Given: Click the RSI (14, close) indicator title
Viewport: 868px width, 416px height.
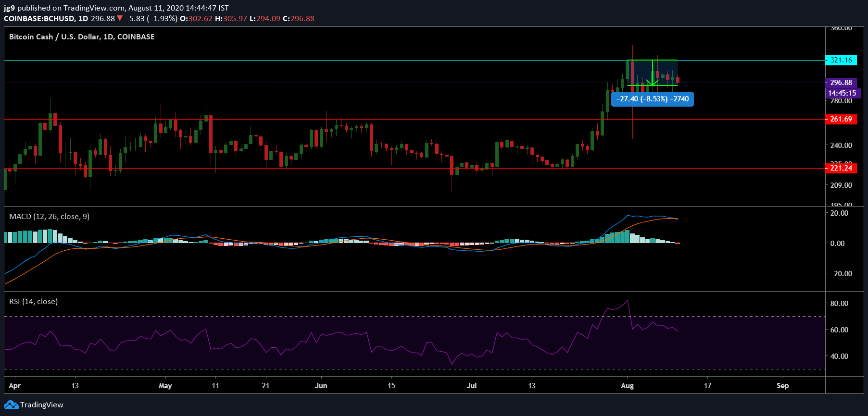Looking at the screenshot, I should [33, 302].
